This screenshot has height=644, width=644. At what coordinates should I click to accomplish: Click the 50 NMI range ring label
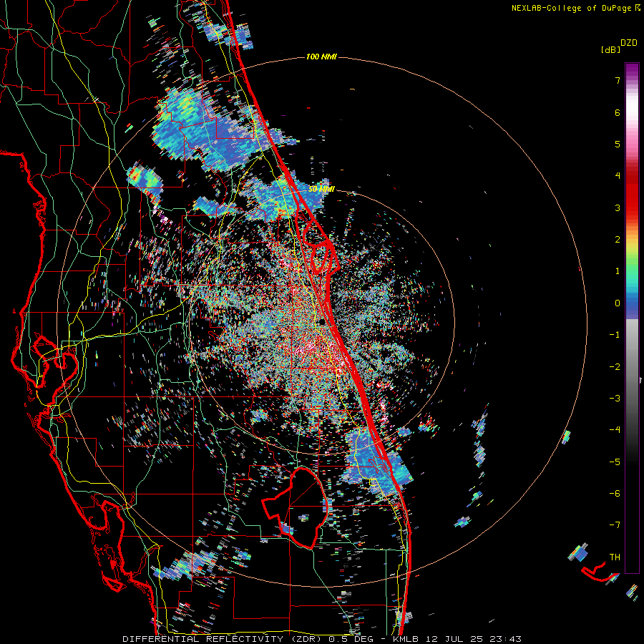click(x=321, y=190)
